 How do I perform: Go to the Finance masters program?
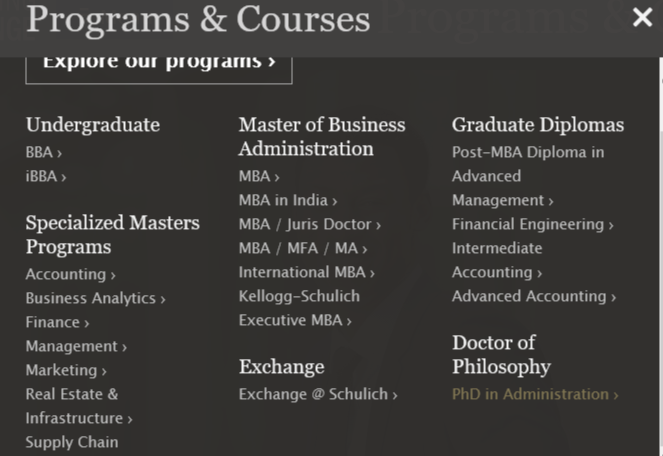57,322
